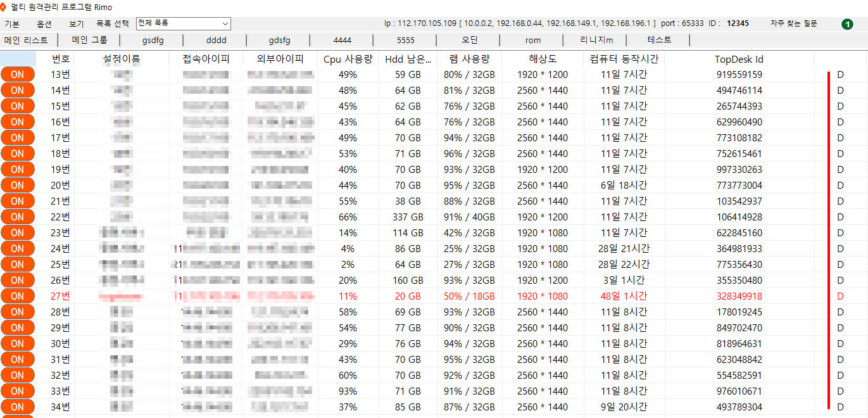Open the 보기 menu
This screenshot has height=418, width=868.
77,23
